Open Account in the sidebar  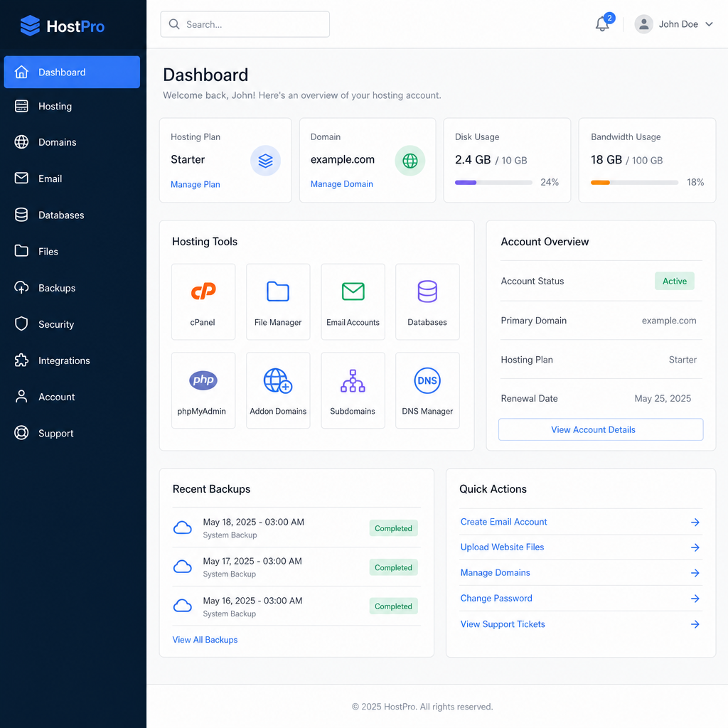[x=72, y=397]
